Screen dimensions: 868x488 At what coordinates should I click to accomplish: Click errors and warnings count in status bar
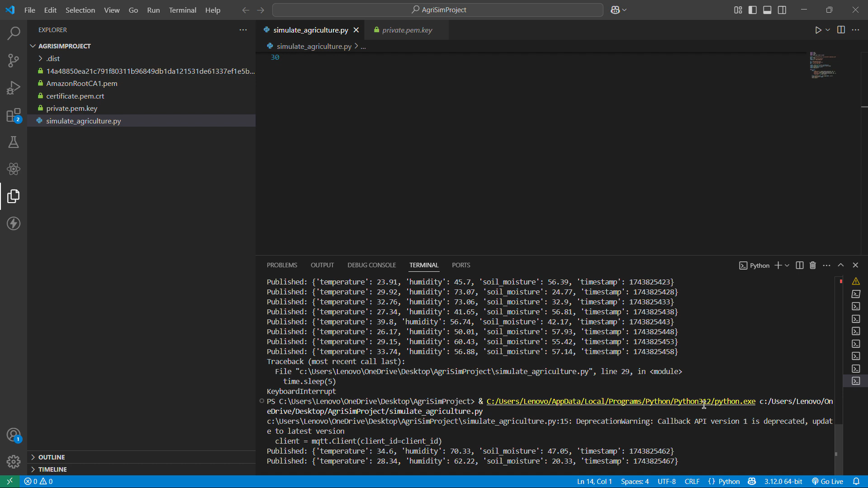pos(38,482)
